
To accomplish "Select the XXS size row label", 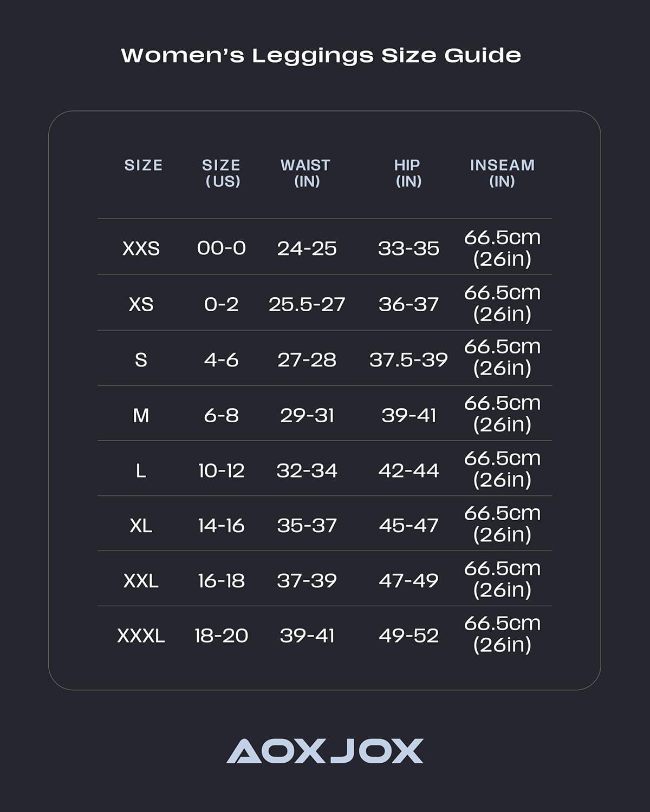I will click(141, 248).
